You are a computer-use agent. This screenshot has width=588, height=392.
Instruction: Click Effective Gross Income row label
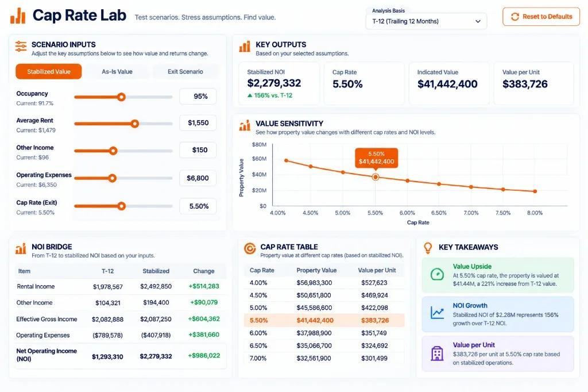tap(47, 319)
